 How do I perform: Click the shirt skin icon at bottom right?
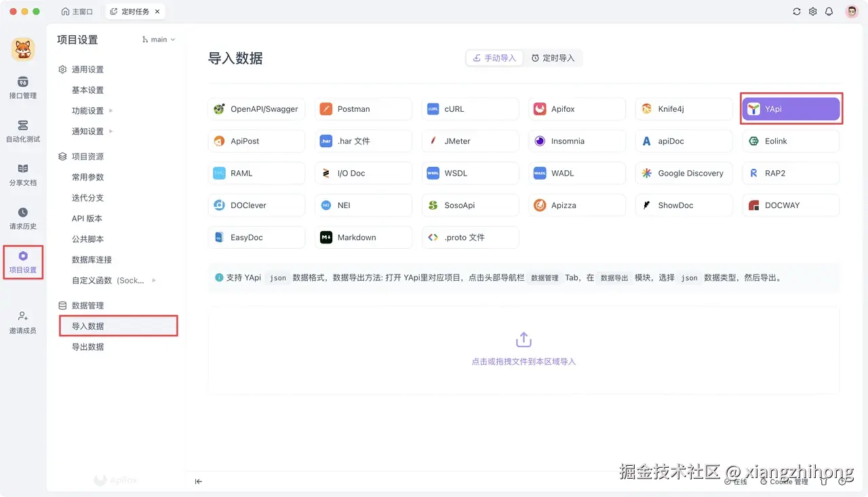(825, 481)
